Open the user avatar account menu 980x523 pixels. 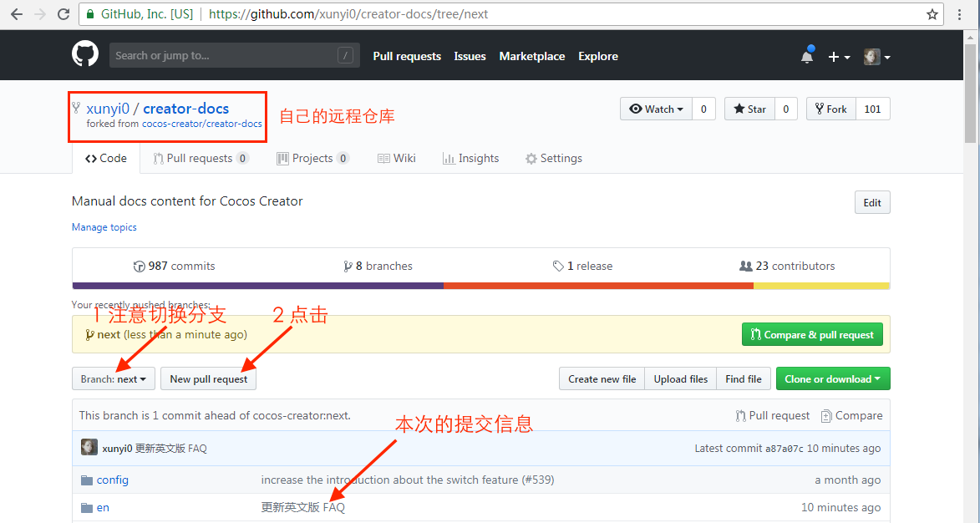coord(877,57)
